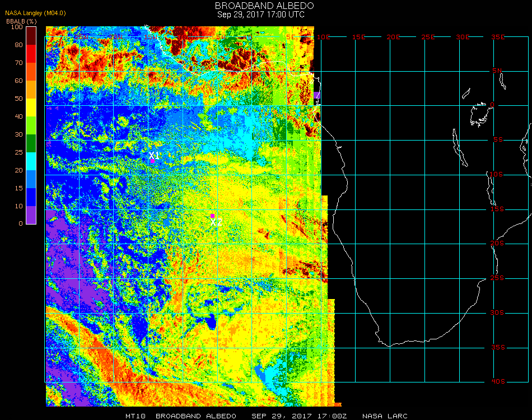Viewport: 532px width, 420px height.
Task: Click the 'BBALB (%)' legend heading
Action: (x=21, y=21)
